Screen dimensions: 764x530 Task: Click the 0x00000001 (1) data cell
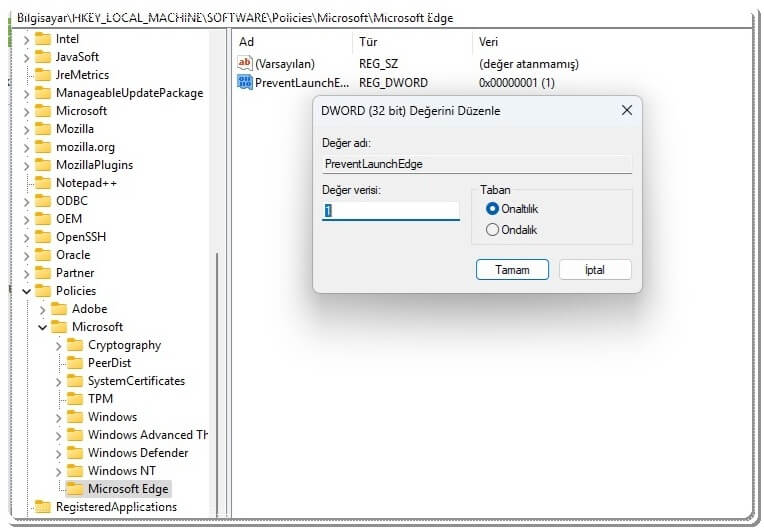tap(517, 83)
